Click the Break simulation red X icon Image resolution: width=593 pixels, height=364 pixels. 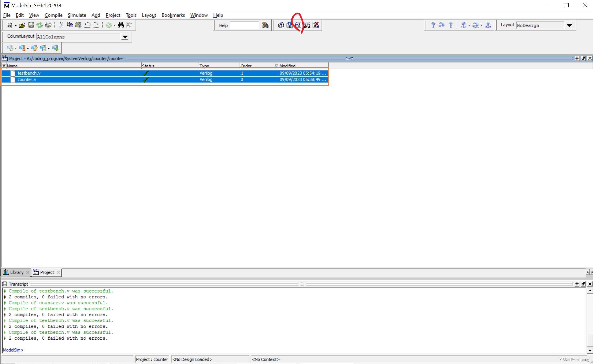coord(316,25)
